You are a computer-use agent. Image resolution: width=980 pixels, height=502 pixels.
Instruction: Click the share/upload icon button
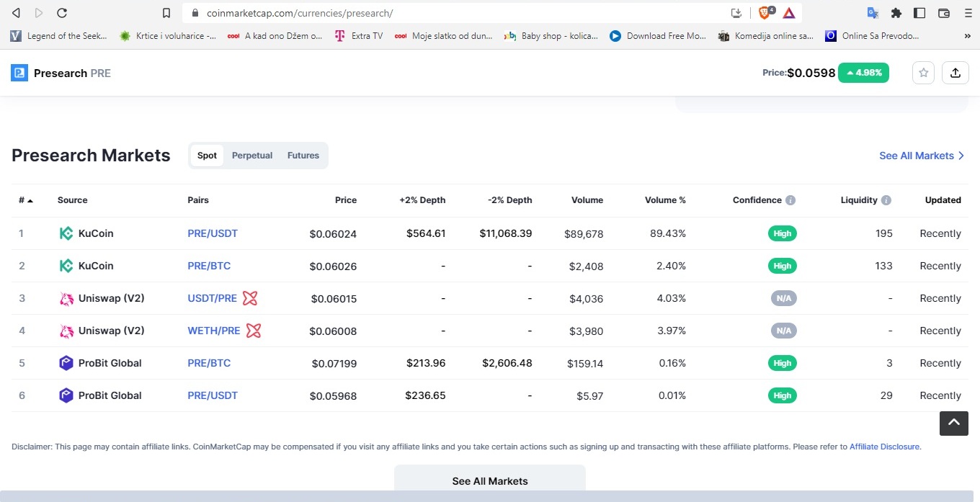click(x=955, y=73)
